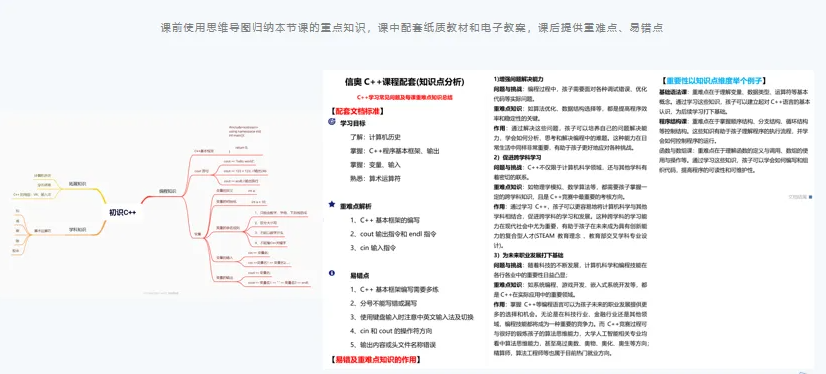This screenshot has height=374, width=826.
Task: Click the 初识C++ central mind map node
Action: pos(122,213)
